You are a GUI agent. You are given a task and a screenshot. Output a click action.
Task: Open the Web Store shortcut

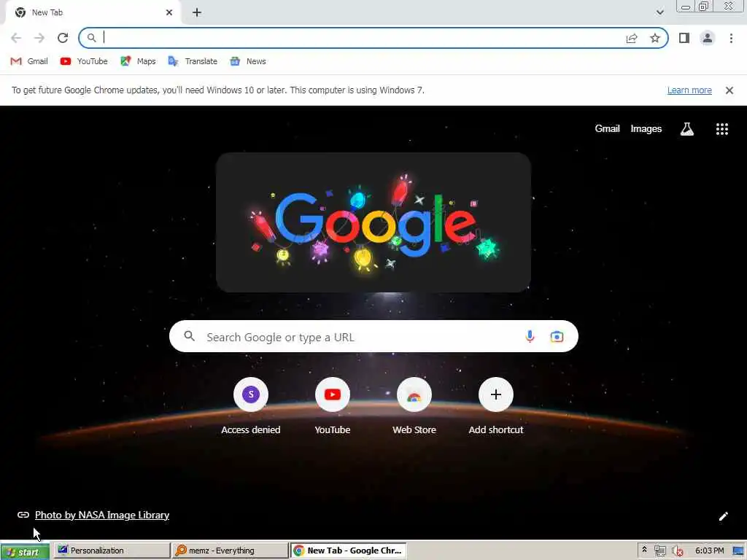pos(414,406)
